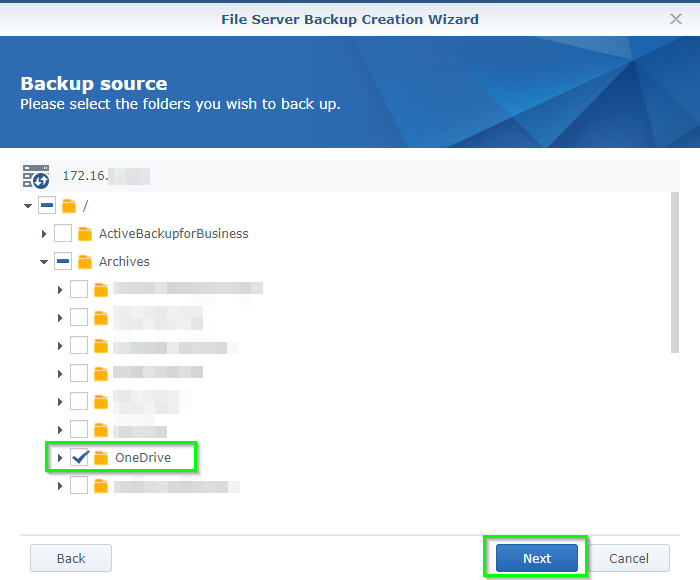
Task: Click the Archives folder icon
Action: click(85, 261)
